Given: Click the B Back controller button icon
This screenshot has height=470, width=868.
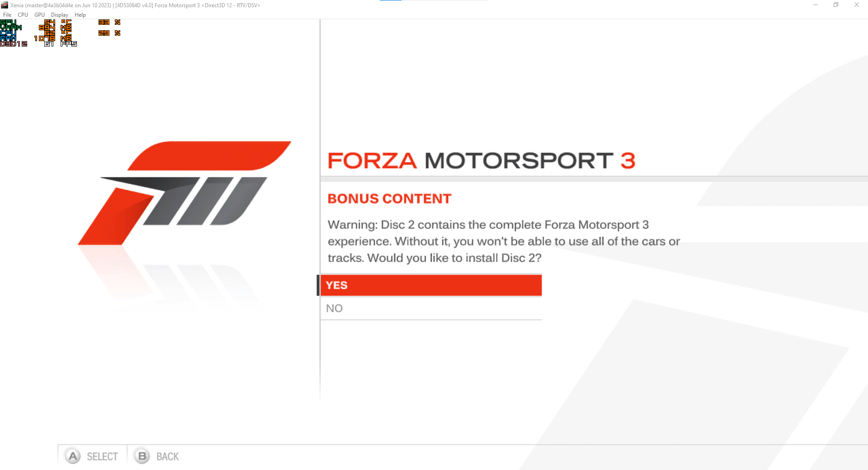Looking at the screenshot, I should click(x=142, y=456).
